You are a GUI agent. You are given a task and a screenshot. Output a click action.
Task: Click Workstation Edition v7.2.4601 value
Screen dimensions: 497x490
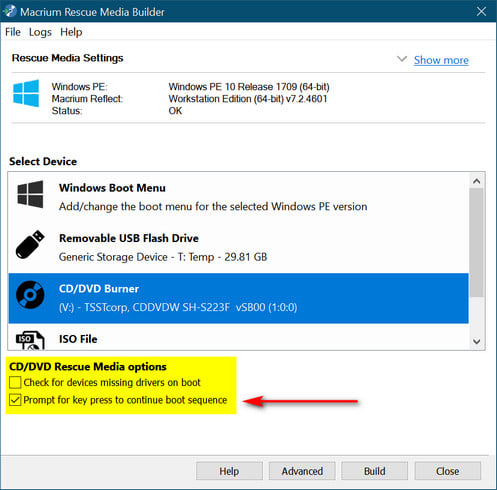click(x=248, y=99)
